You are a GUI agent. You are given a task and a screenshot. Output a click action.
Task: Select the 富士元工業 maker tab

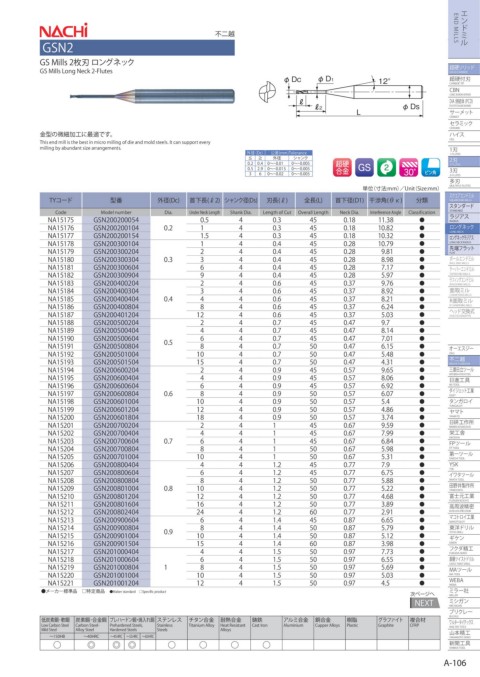pos(464,497)
